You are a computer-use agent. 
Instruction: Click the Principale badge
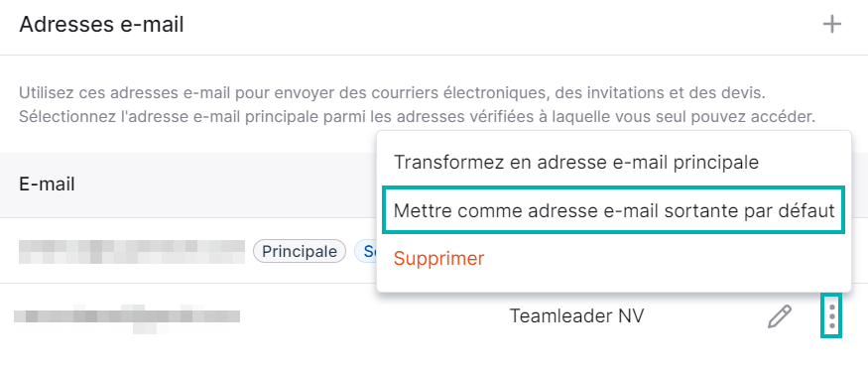pos(300,252)
